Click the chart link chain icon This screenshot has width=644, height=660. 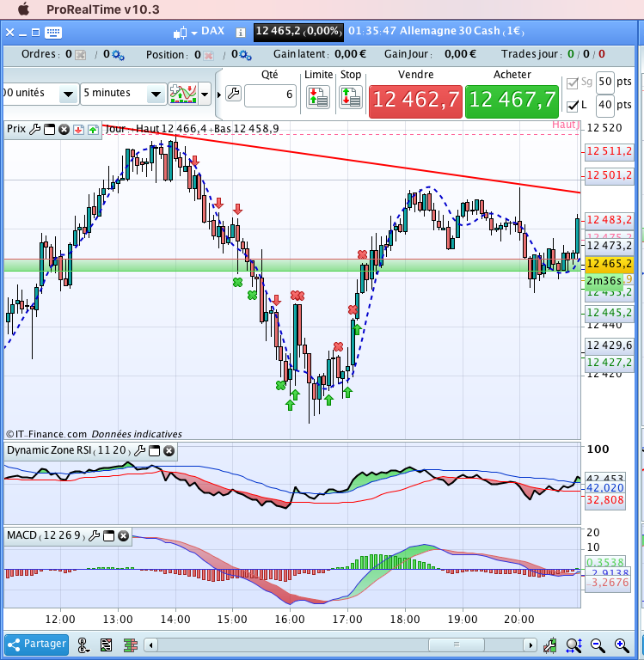[x=83, y=645]
